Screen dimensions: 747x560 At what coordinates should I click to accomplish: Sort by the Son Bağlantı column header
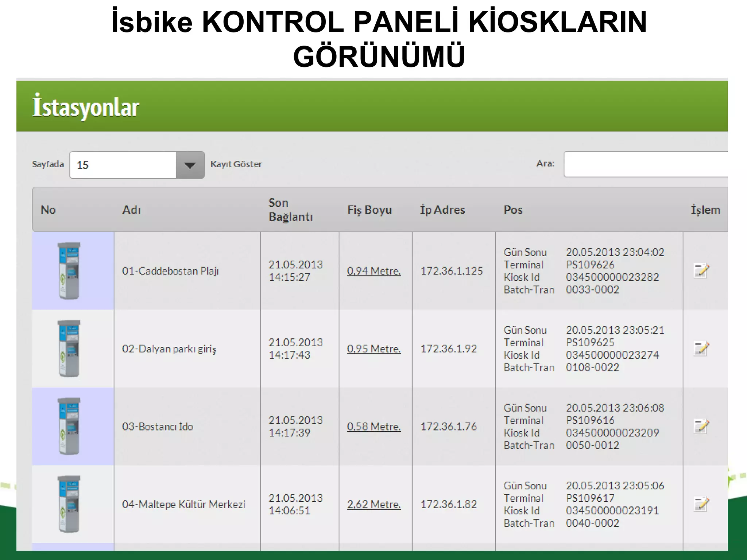(290, 210)
